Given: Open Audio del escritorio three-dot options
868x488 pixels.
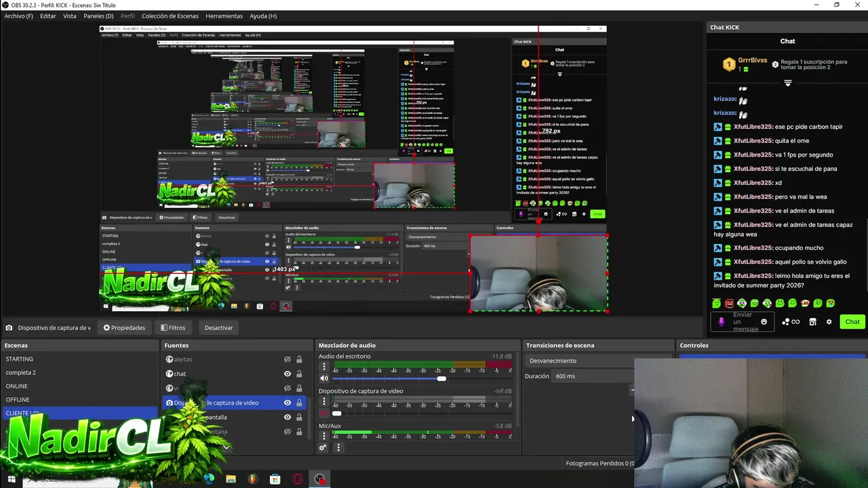Looking at the screenshot, I should (323, 367).
